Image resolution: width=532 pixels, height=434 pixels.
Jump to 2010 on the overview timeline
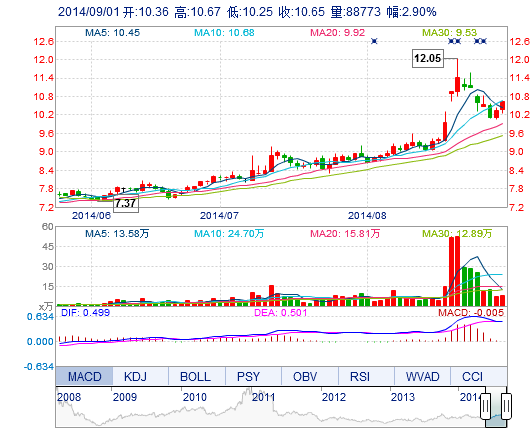[194, 397]
